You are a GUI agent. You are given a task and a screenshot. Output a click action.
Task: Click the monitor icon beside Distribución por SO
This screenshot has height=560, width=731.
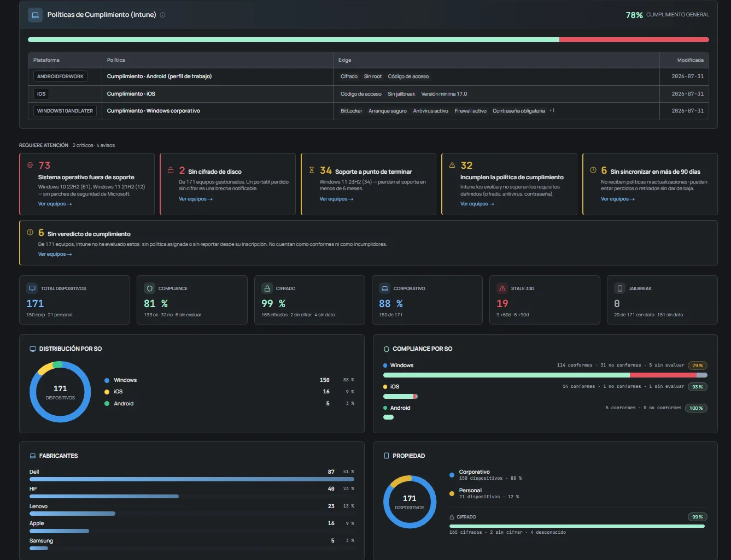(x=33, y=349)
